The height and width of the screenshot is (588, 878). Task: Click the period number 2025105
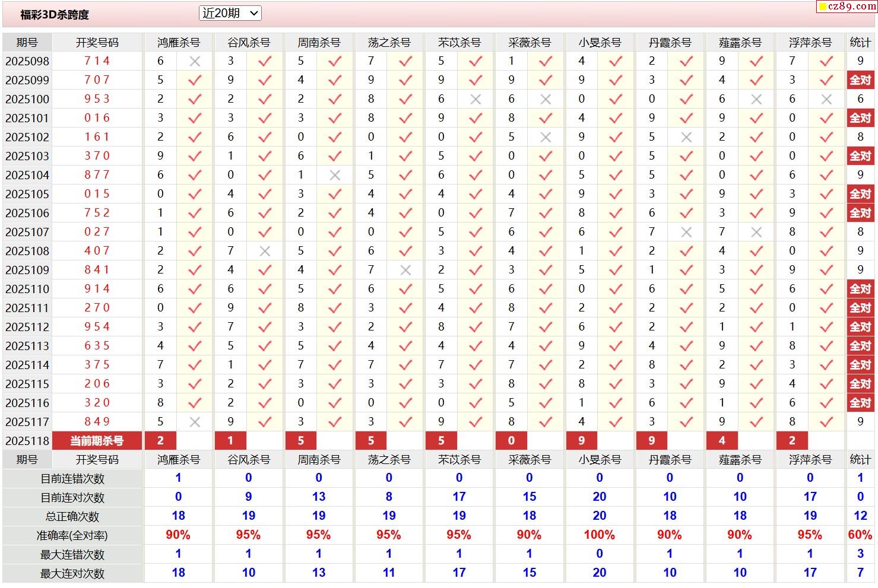point(27,194)
